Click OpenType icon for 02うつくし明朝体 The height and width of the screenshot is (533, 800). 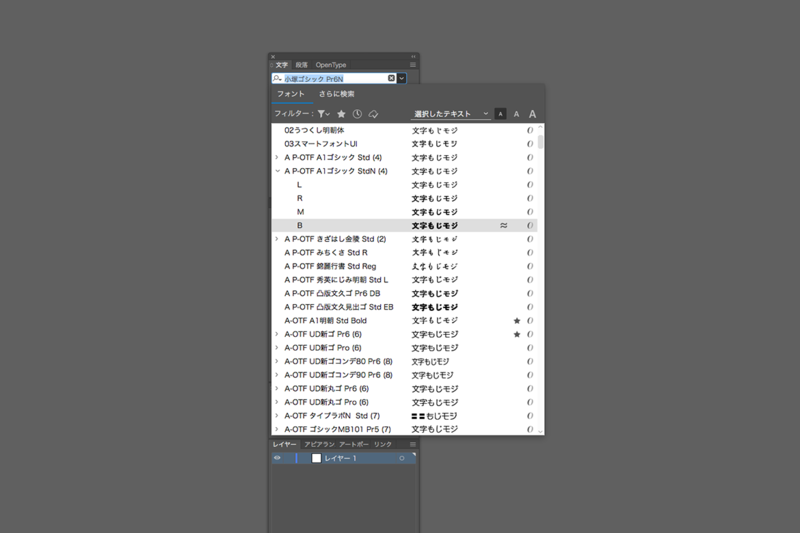(x=530, y=130)
